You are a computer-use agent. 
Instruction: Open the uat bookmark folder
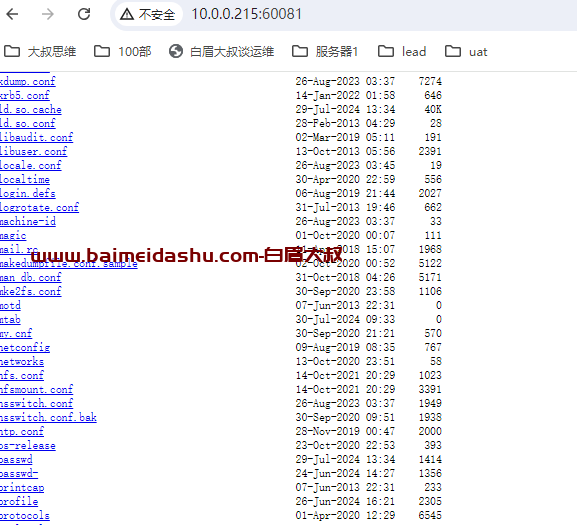point(466,52)
